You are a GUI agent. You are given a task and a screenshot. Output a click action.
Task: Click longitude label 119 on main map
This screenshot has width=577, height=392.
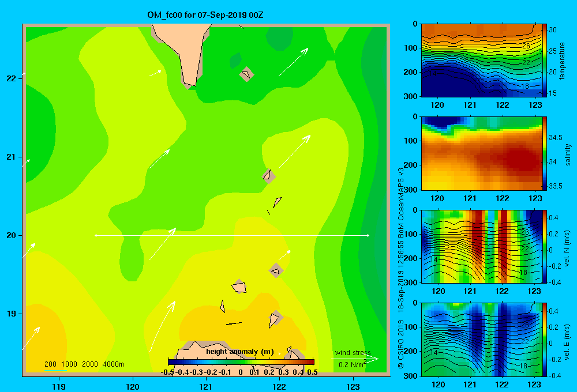pos(59,386)
